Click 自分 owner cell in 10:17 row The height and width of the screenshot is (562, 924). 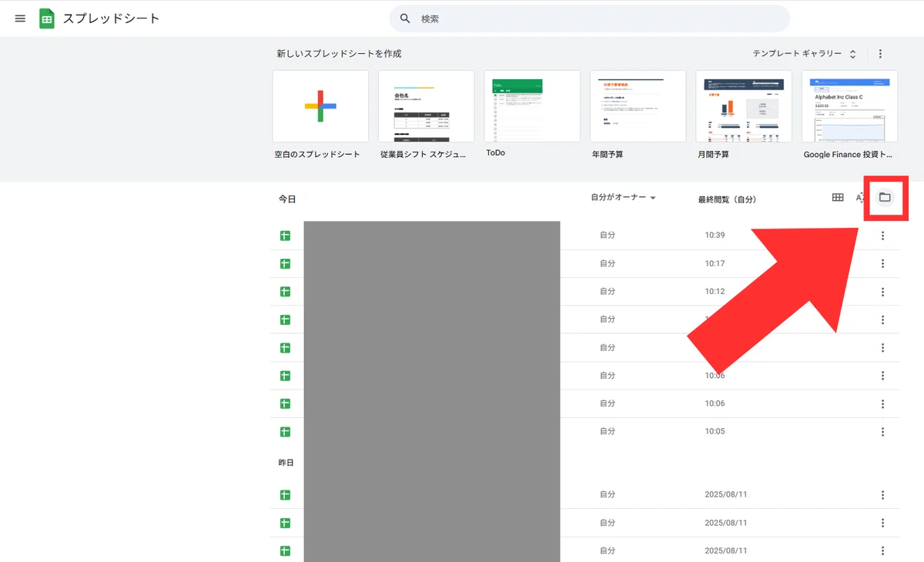608,263
